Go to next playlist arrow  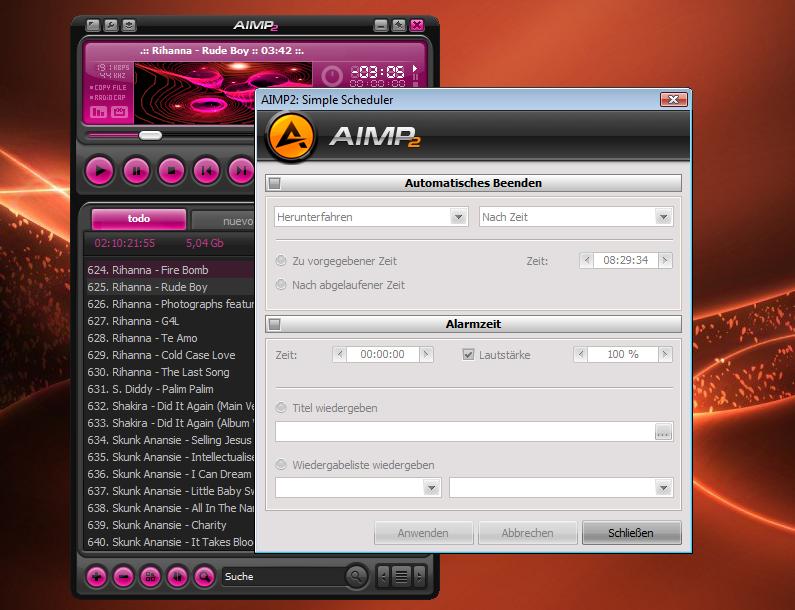[x=419, y=577]
